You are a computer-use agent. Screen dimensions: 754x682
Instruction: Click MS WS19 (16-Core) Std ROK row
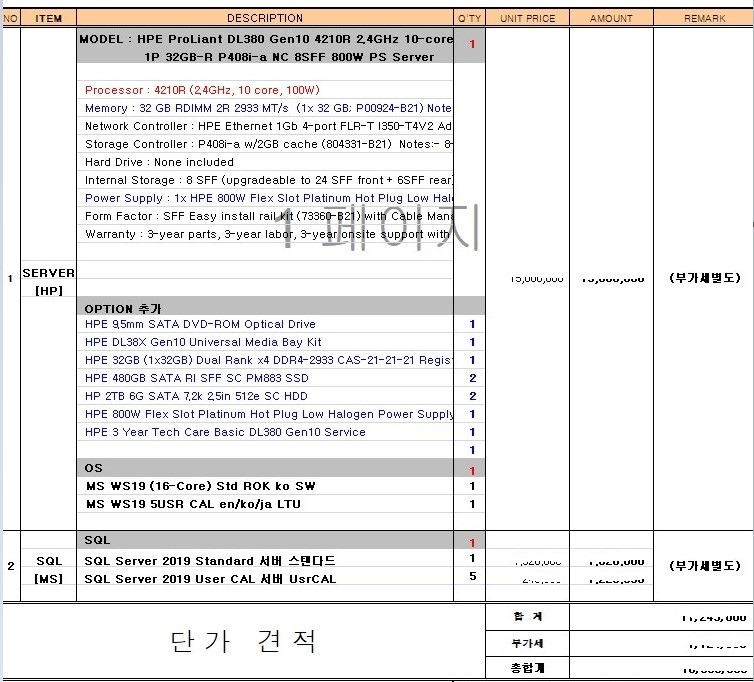coord(265,486)
